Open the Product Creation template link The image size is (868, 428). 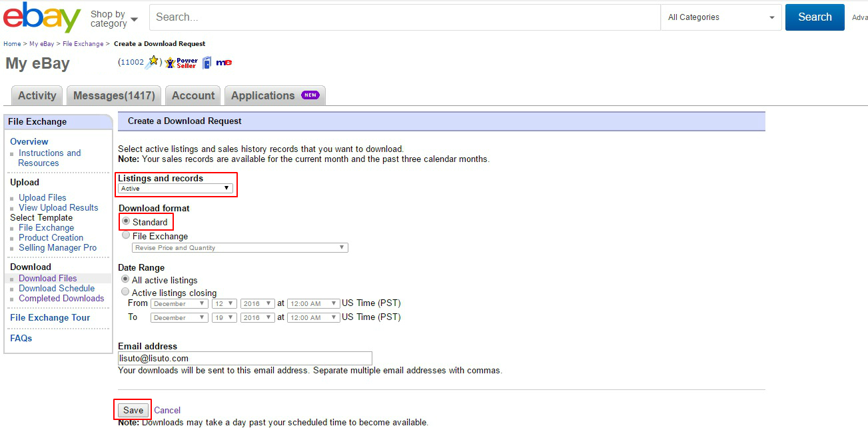51,237
